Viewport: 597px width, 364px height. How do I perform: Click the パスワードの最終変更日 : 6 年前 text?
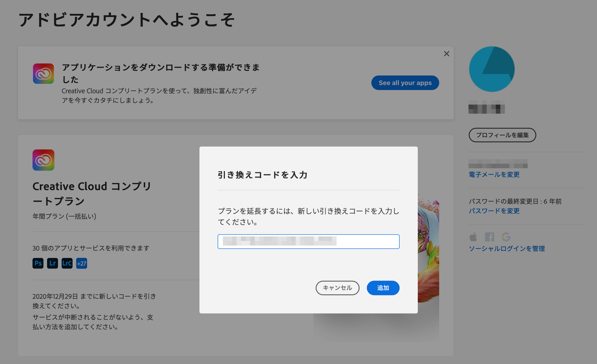(x=515, y=201)
